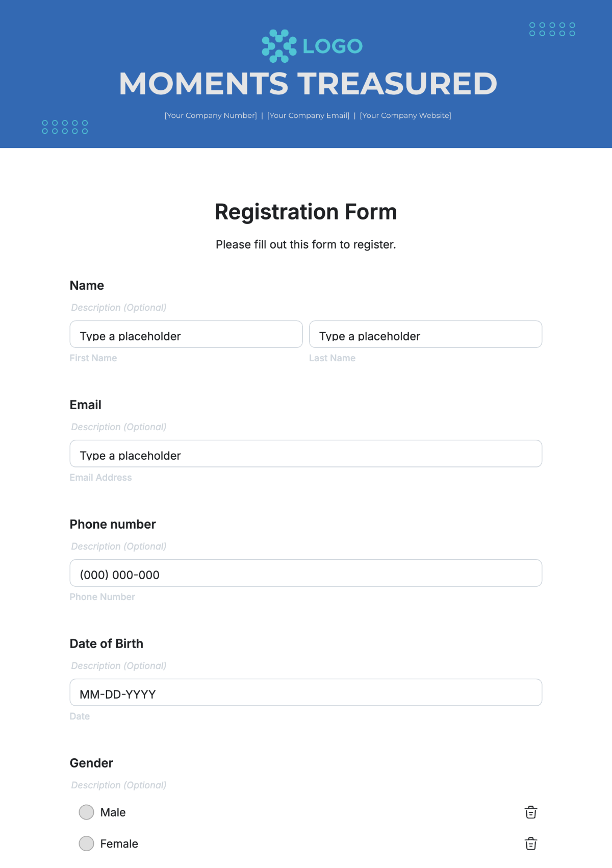The height and width of the screenshot is (868, 612).
Task: Click the Your Company Number placeholder
Action: coord(211,115)
